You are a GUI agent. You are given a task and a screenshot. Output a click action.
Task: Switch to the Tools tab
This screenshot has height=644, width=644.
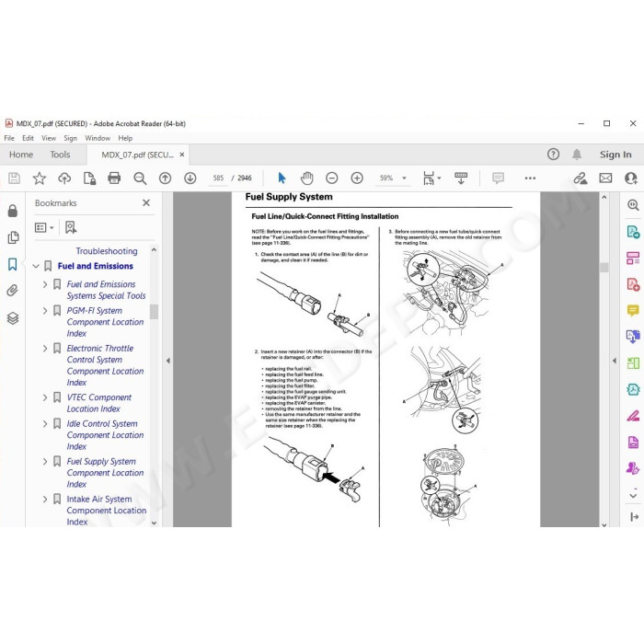click(x=60, y=155)
